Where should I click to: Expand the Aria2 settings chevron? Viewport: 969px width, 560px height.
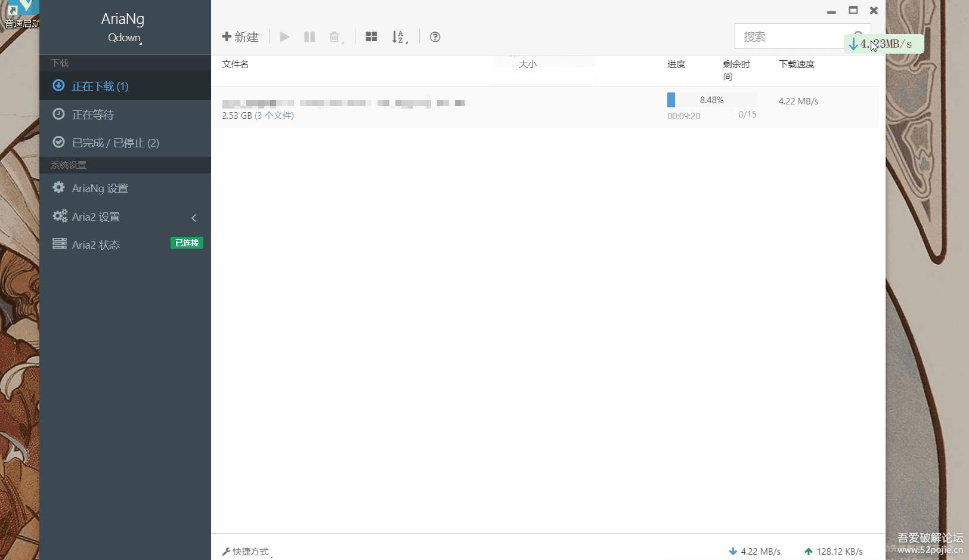[194, 218]
